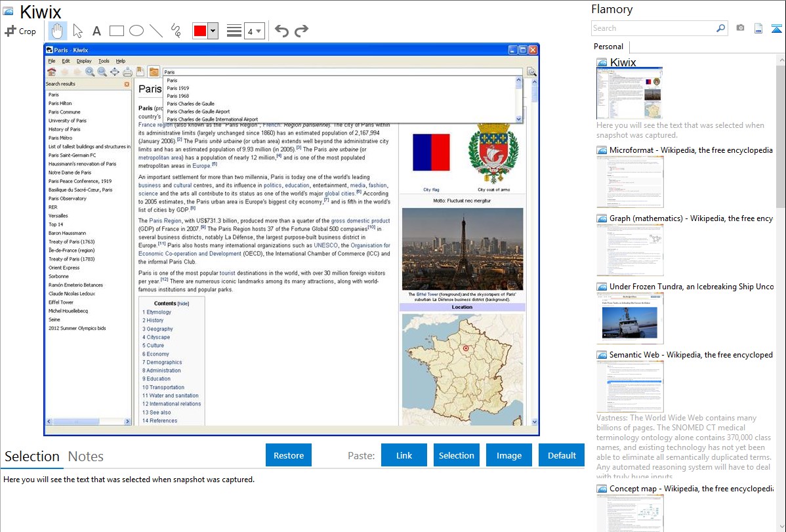Image resolution: width=786 pixels, height=532 pixels.
Task: Click the Default paste button
Action: pos(562,455)
